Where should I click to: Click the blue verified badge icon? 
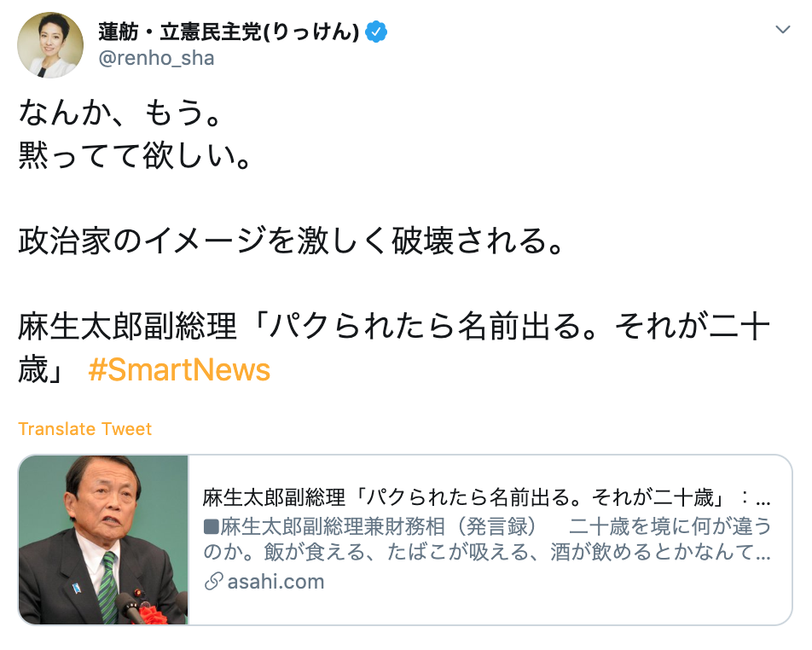pyautogui.click(x=376, y=32)
